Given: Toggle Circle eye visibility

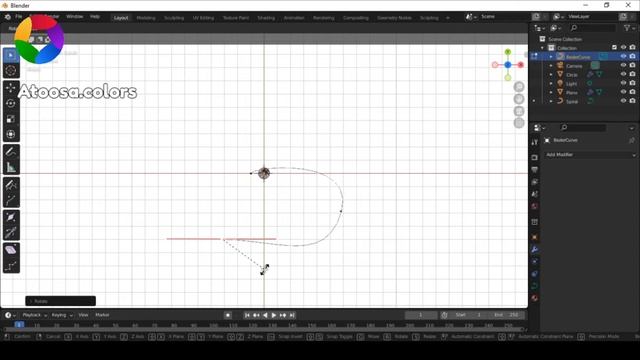Looking at the screenshot, I should (x=623, y=74).
